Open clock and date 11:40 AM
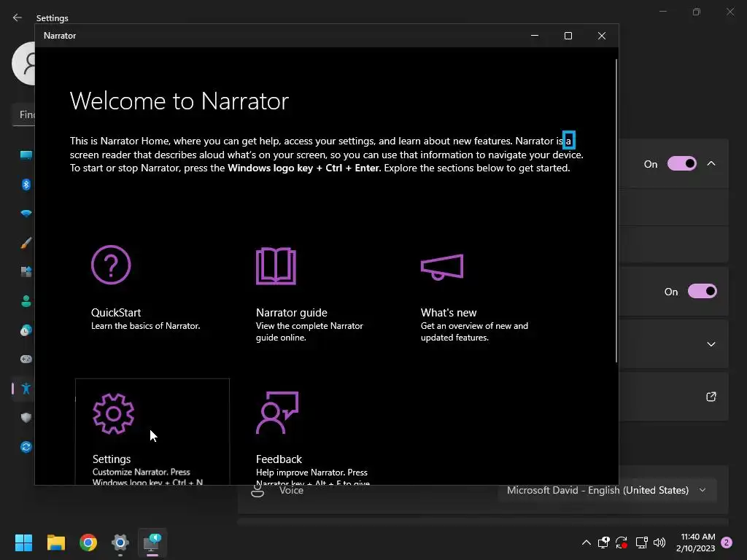Image resolution: width=747 pixels, height=560 pixels. click(697, 542)
